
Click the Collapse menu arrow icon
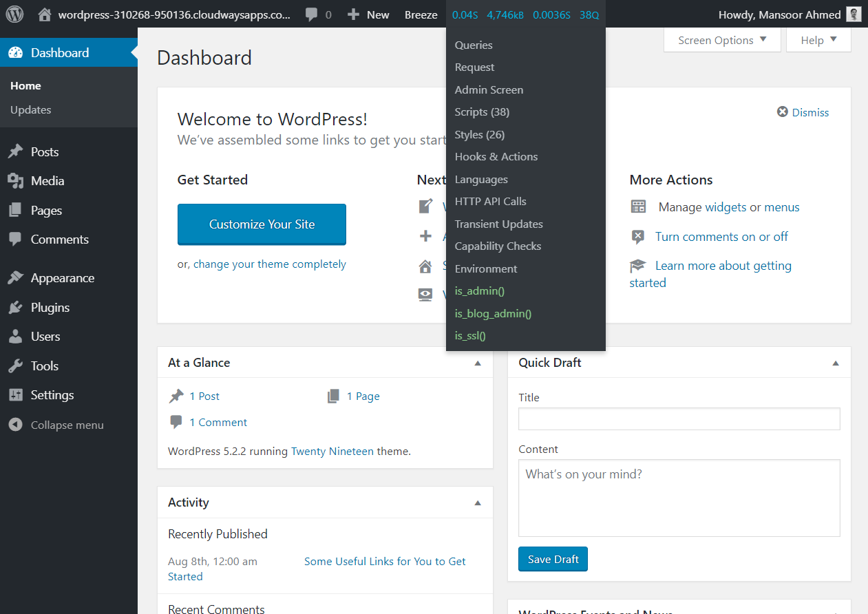click(x=15, y=425)
